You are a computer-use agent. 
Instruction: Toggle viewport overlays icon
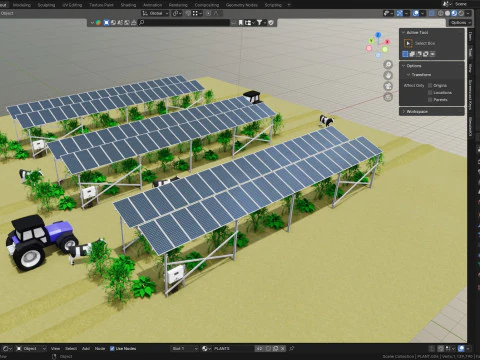click(416, 13)
